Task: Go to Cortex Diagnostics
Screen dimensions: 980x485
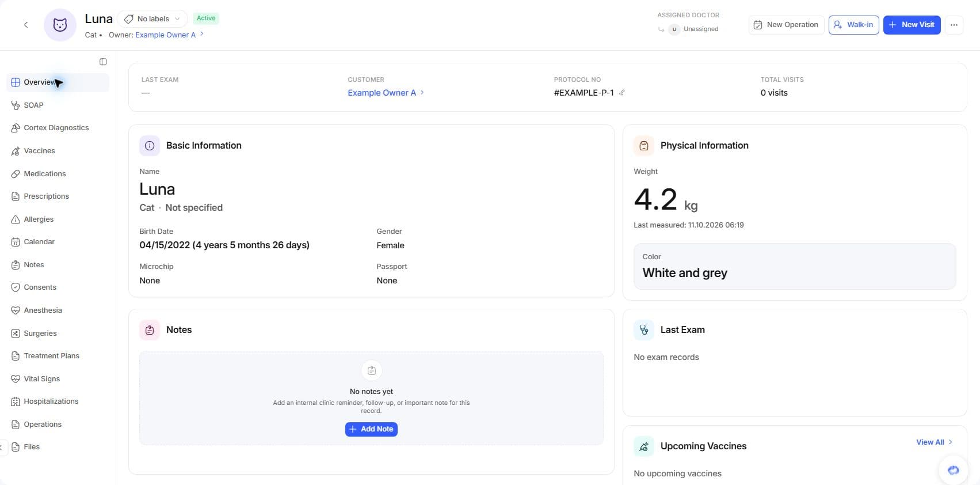Action: click(x=58, y=128)
